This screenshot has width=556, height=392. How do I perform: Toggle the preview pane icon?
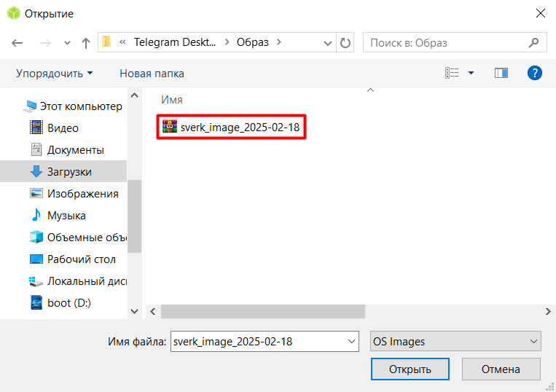[501, 73]
